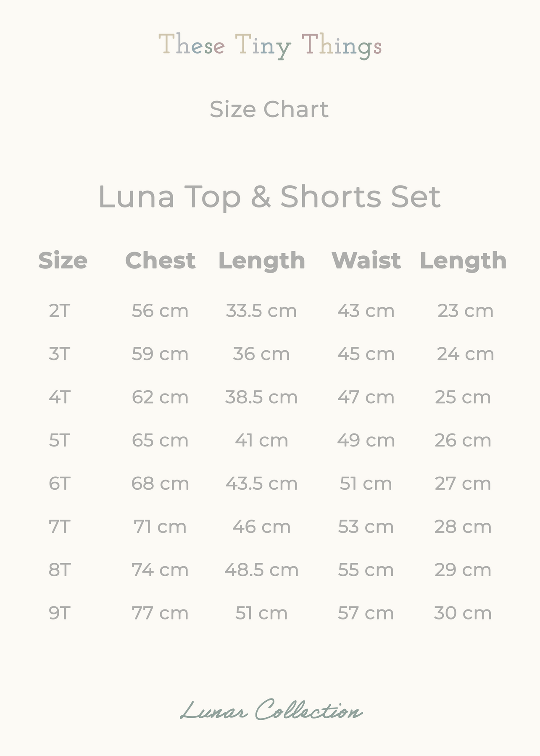Click the 30 cm shorts length value

pyautogui.click(x=463, y=613)
